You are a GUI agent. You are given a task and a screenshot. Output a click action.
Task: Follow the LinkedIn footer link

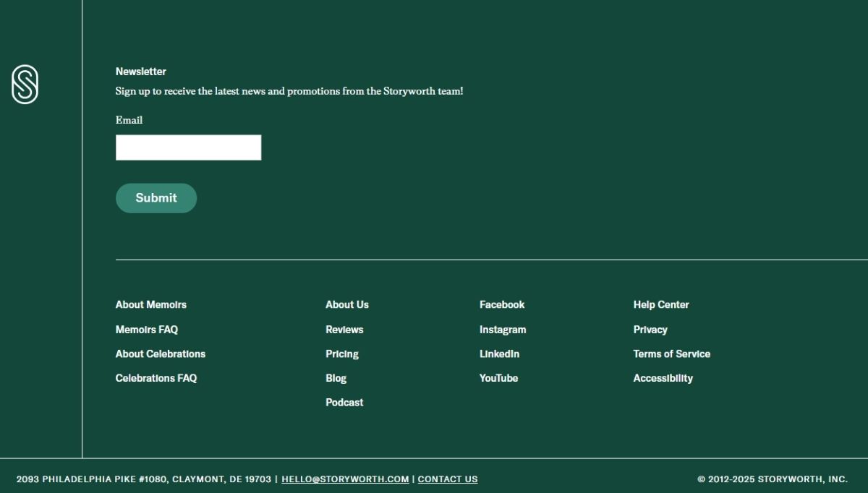499,354
